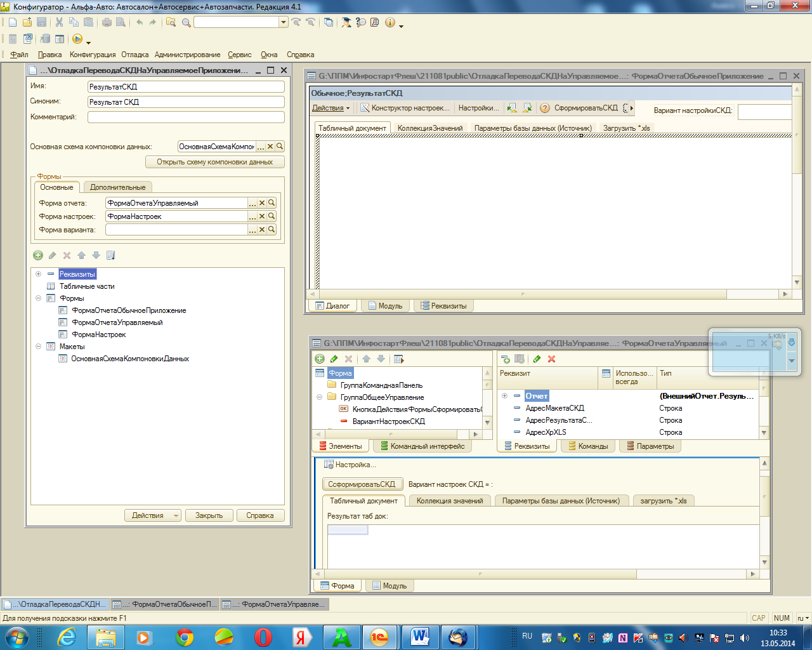Click ellipsis to choose Форма варианта
This screenshot has width=812, height=650.
252,230
